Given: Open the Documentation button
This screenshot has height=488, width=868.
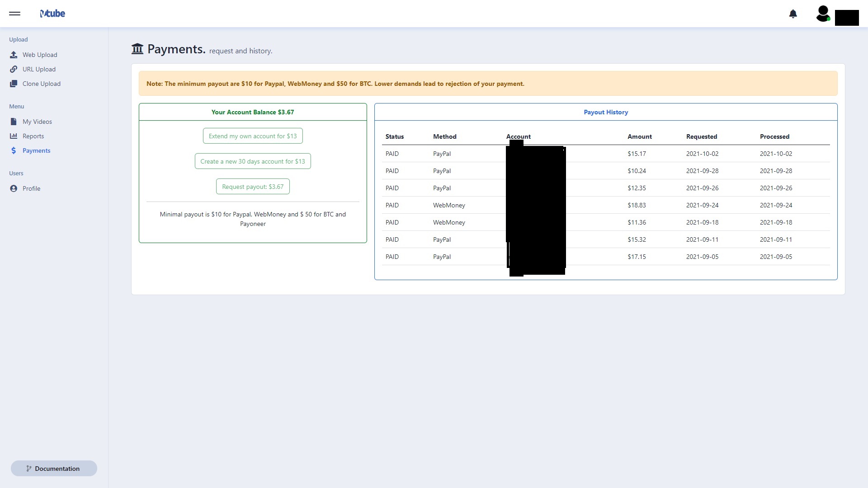Looking at the screenshot, I should point(54,469).
